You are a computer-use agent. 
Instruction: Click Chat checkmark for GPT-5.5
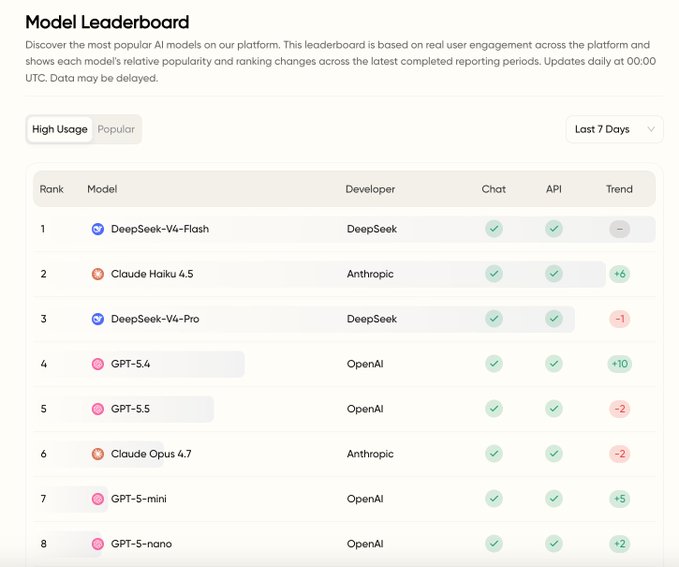pyautogui.click(x=494, y=409)
